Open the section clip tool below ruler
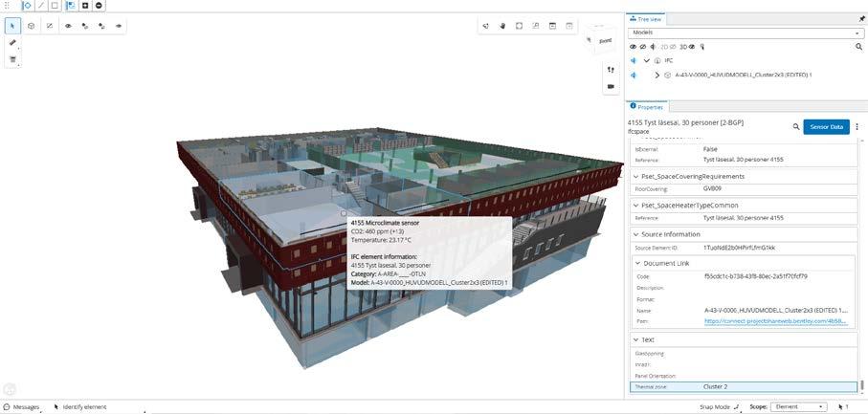 click(x=13, y=59)
